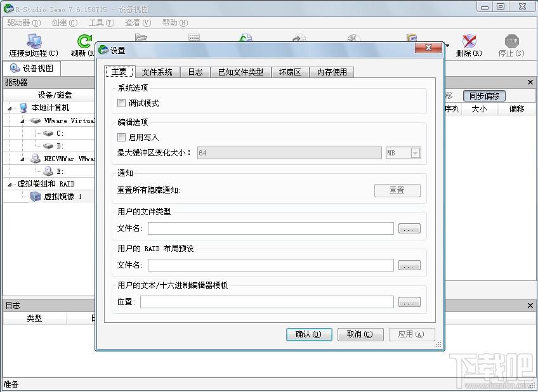Switch to the 已知文件类型 tab
538x392 pixels.
[241, 72]
